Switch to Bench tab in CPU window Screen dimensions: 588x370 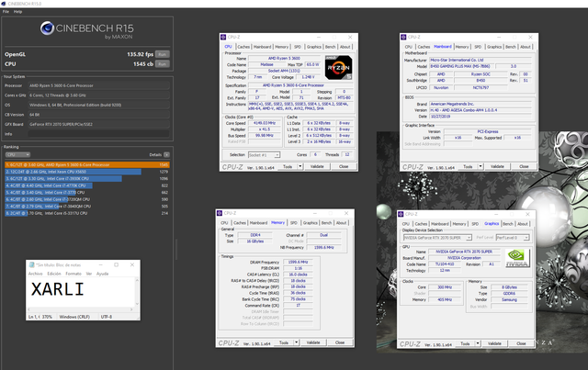[331, 47]
